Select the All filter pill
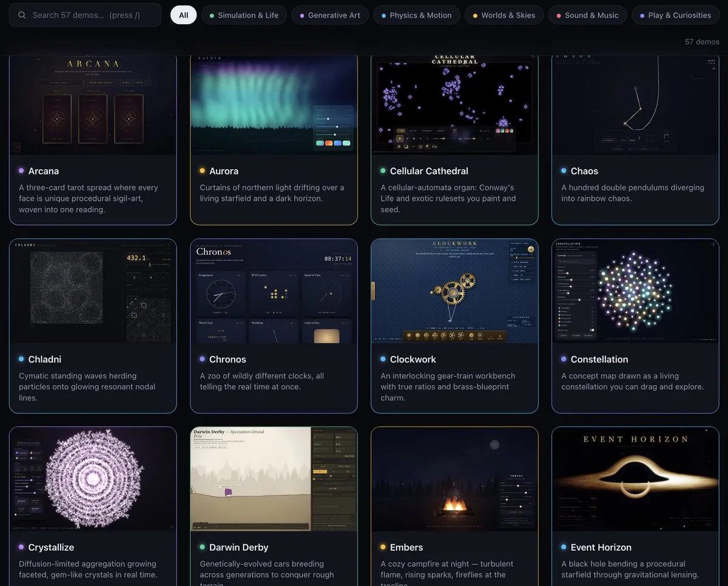This screenshot has width=728, height=586. pyautogui.click(x=183, y=15)
